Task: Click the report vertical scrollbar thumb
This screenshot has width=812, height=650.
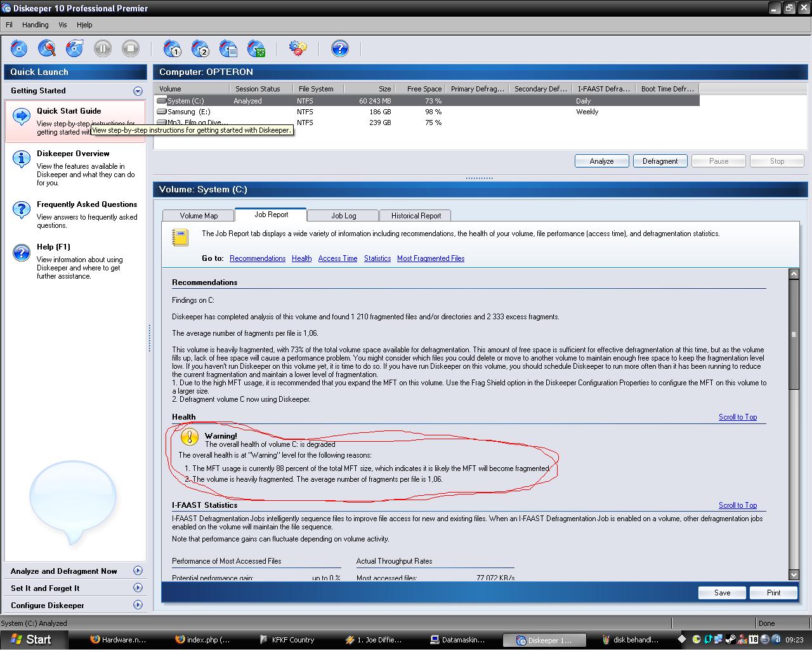Action: tap(794, 335)
